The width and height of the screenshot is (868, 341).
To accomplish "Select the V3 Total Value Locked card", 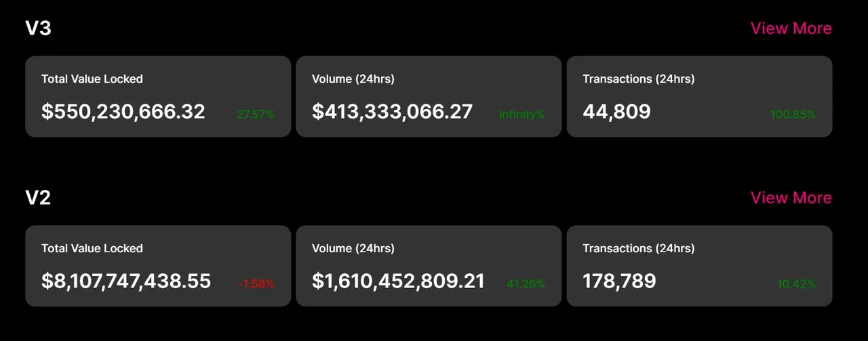I will point(158,96).
